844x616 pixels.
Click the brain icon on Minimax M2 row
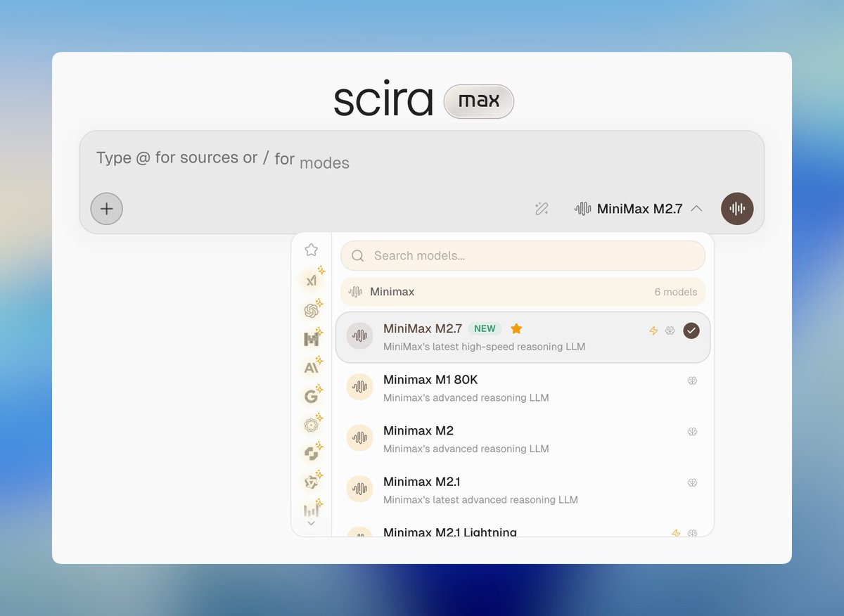pyautogui.click(x=692, y=432)
